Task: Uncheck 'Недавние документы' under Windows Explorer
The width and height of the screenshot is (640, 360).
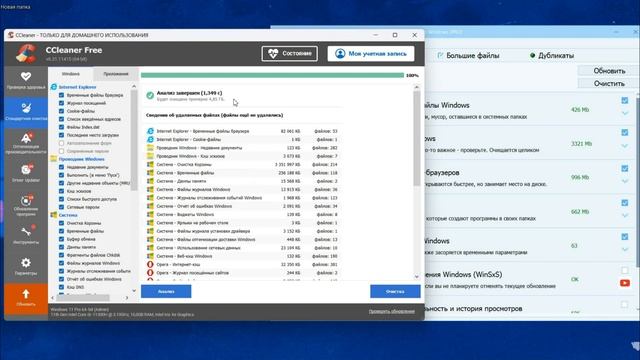Action: click(x=61, y=167)
